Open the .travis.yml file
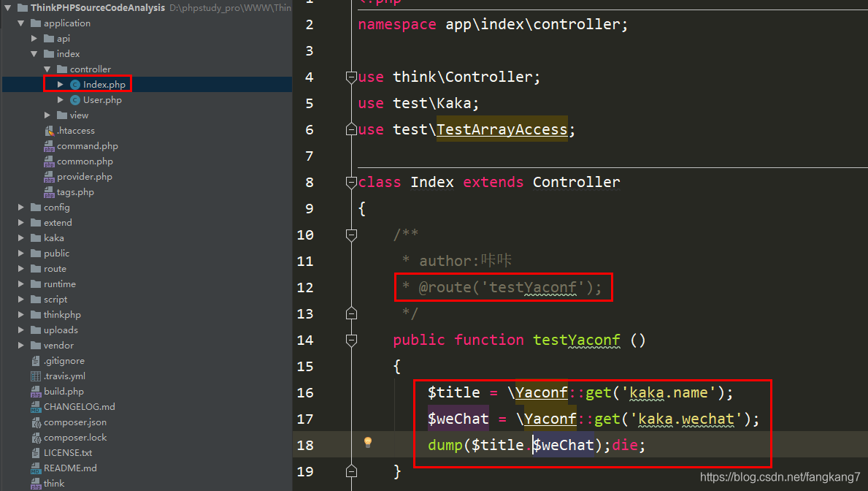Viewport: 868px width, 491px height. (x=65, y=376)
